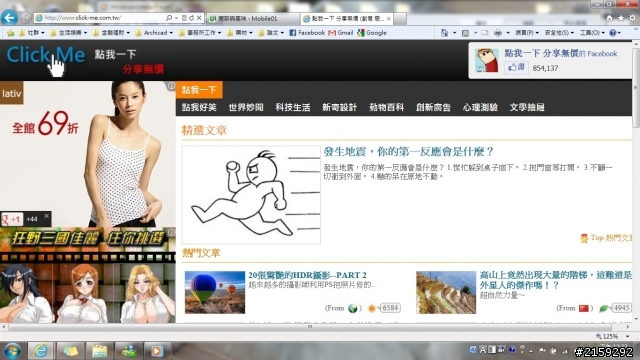Open the 點我好笑 category
The image size is (640, 360).
coord(199,107)
